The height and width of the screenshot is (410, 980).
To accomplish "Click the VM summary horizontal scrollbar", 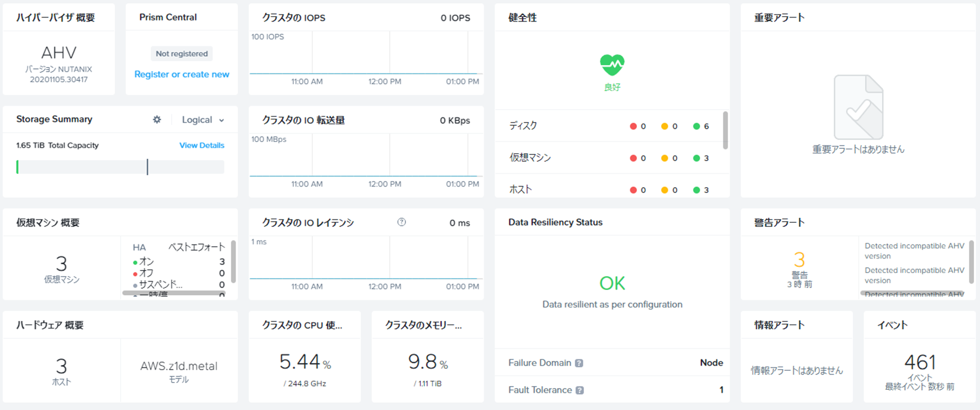I will tap(174, 293).
